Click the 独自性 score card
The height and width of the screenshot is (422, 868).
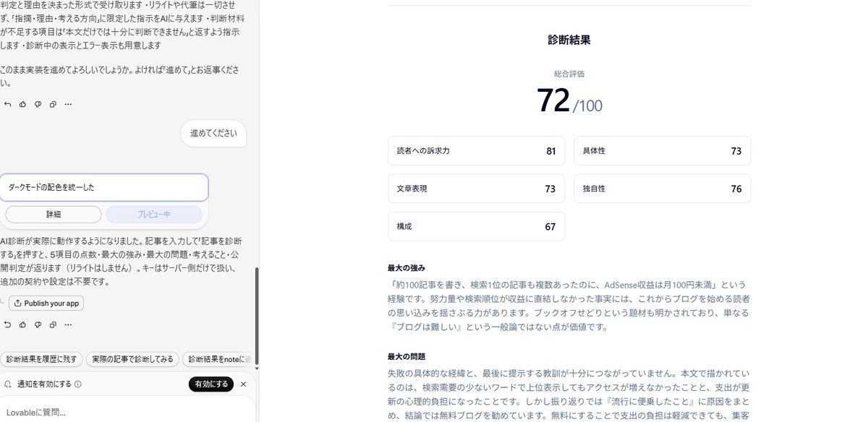click(663, 189)
